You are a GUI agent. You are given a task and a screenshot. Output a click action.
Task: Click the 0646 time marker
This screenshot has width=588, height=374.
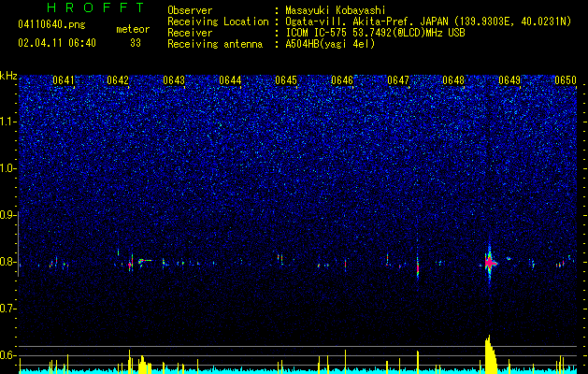(342, 80)
